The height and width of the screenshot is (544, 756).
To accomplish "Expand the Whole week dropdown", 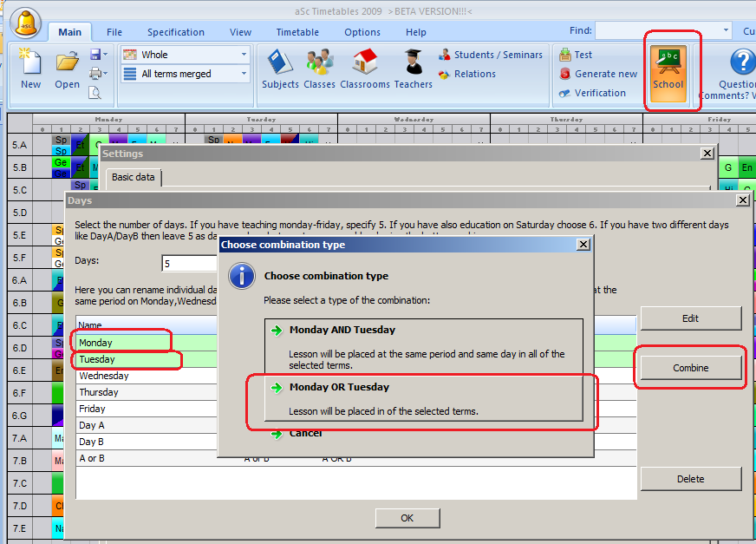I will pos(243,55).
